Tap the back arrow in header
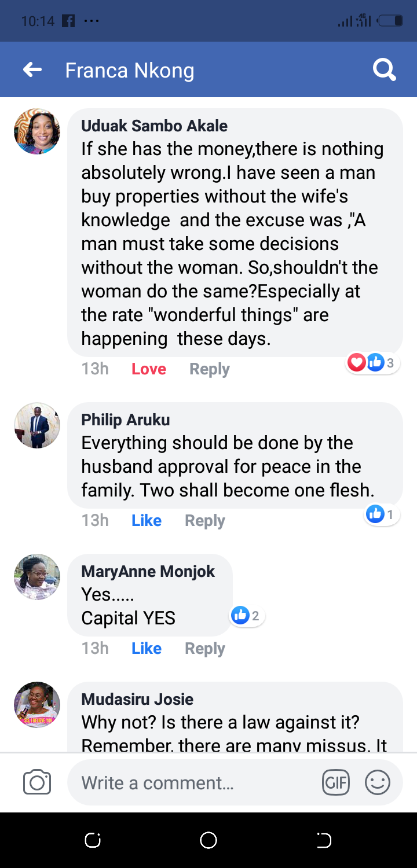Screen dimensions: 417x868 [32, 70]
